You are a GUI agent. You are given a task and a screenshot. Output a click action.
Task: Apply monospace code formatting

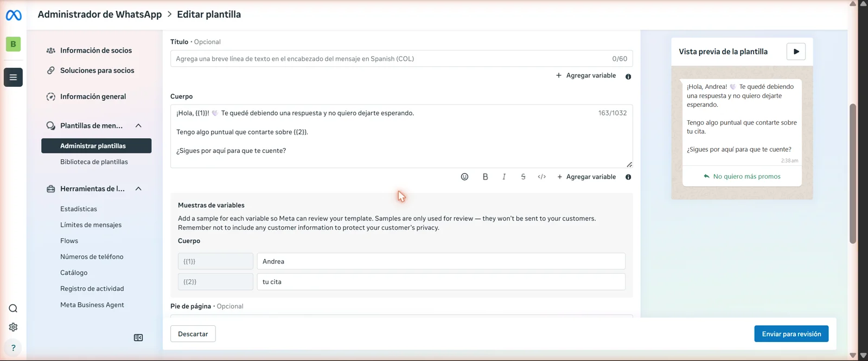[x=541, y=177]
